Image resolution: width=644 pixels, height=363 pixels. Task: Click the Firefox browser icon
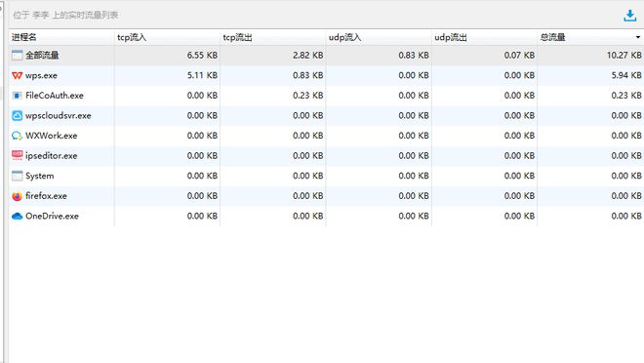coord(18,196)
